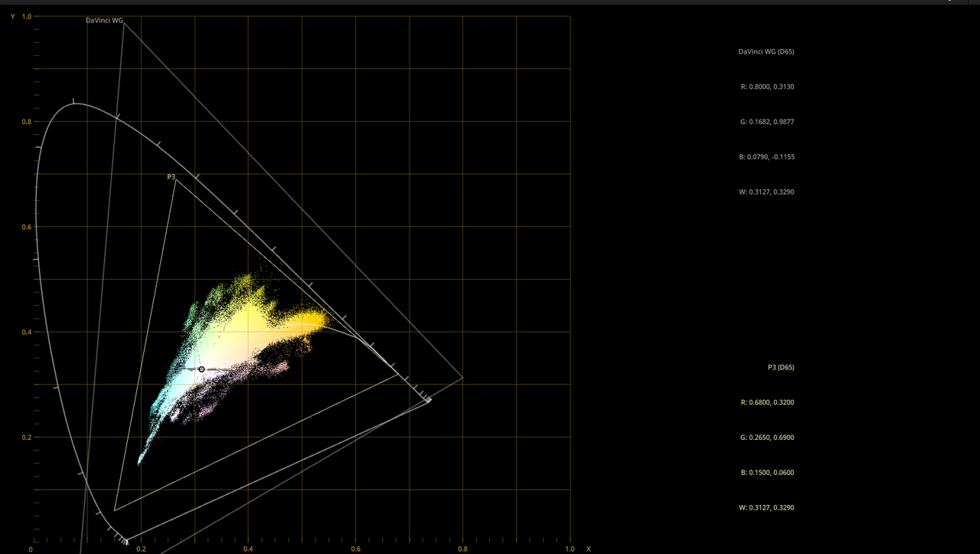Click the '0.8' tick label on the X axis
Image resolution: width=980 pixels, height=554 pixels.
click(462, 549)
